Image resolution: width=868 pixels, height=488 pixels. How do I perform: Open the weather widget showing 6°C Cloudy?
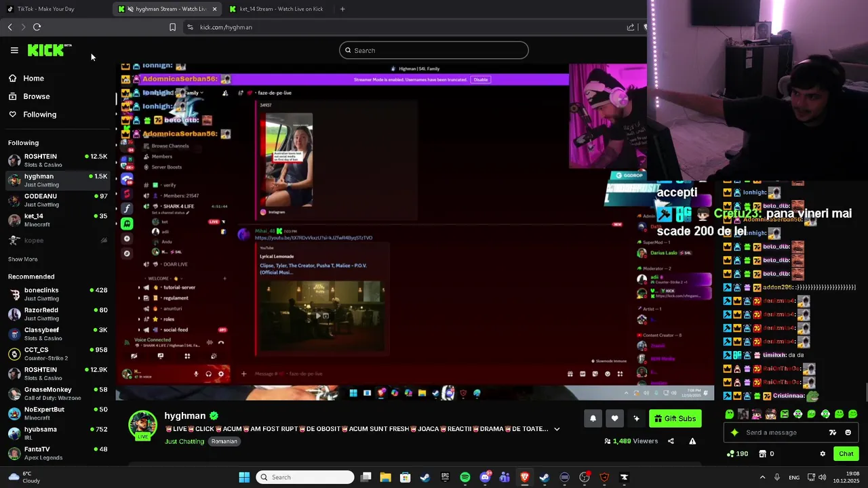tap(24, 477)
